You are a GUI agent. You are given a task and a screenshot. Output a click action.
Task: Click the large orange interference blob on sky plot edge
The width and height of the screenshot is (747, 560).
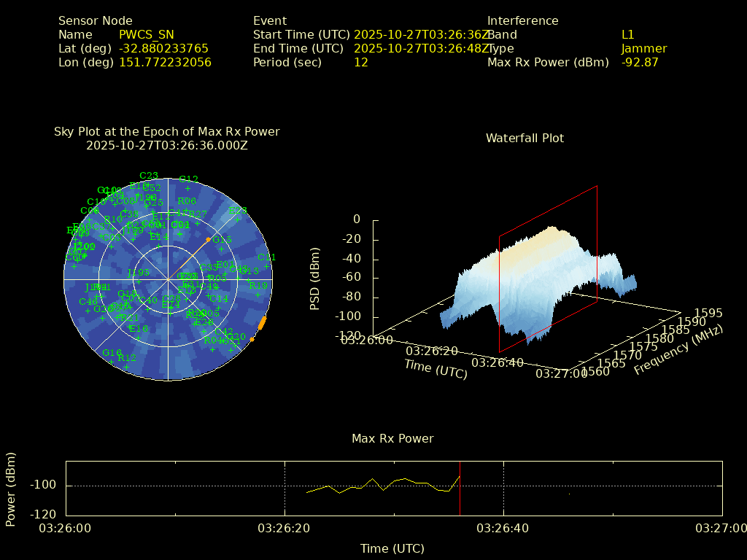(263, 322)
